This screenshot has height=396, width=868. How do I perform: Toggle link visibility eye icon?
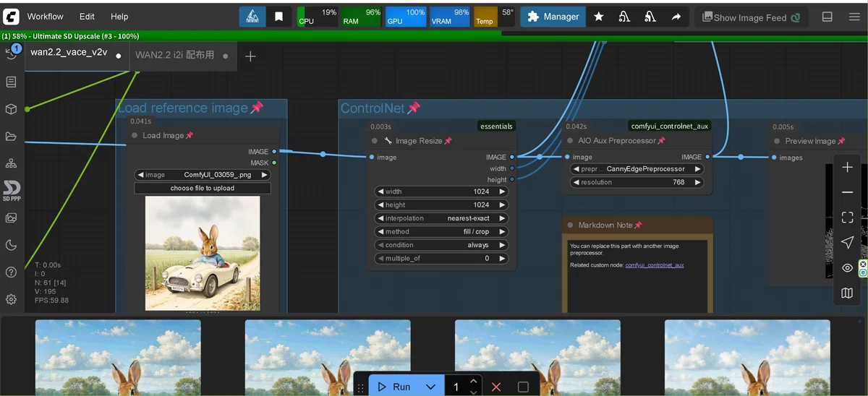847,268
